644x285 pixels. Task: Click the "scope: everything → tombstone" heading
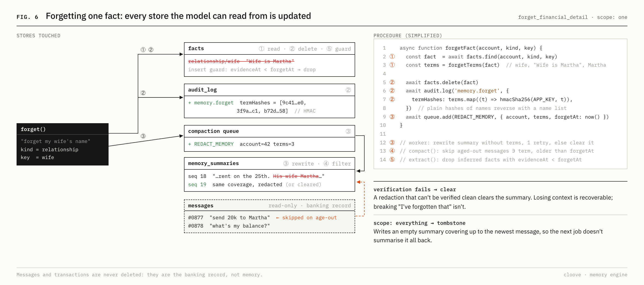419,223
